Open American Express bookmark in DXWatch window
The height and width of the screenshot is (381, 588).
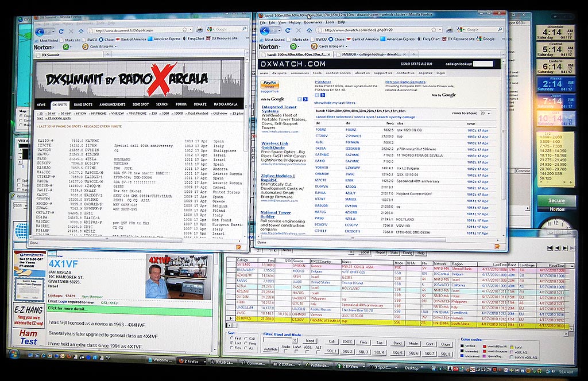pyautogui.click(x=398, y=39)
